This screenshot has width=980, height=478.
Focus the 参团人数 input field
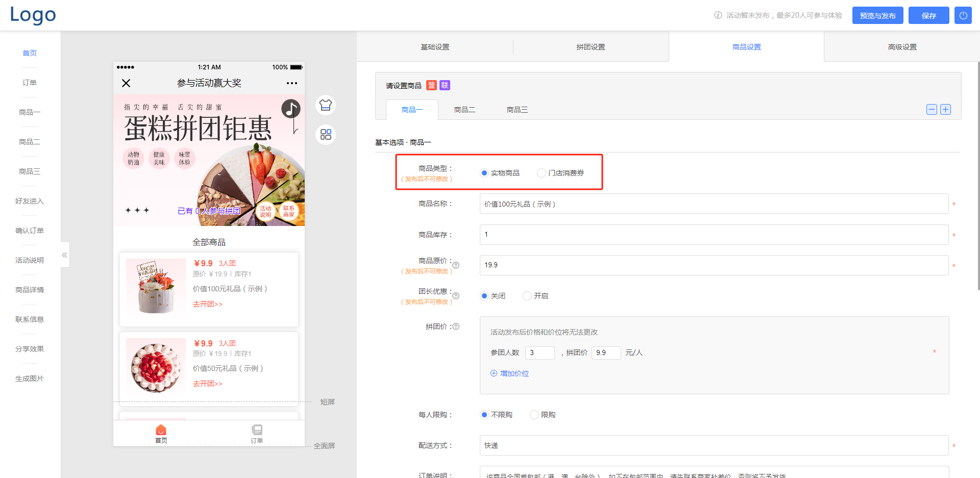coord(540,353)
